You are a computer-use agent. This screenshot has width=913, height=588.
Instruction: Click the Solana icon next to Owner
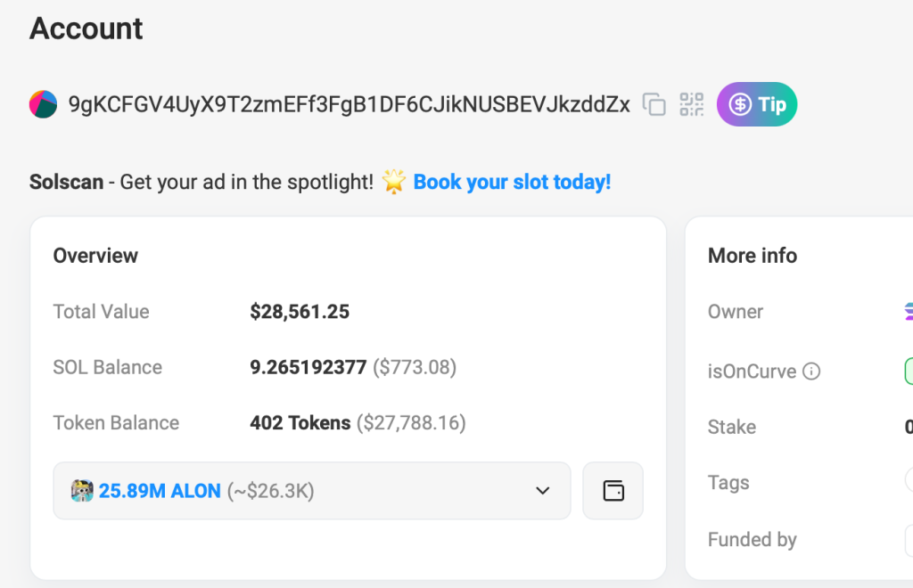tap(909, 312)
